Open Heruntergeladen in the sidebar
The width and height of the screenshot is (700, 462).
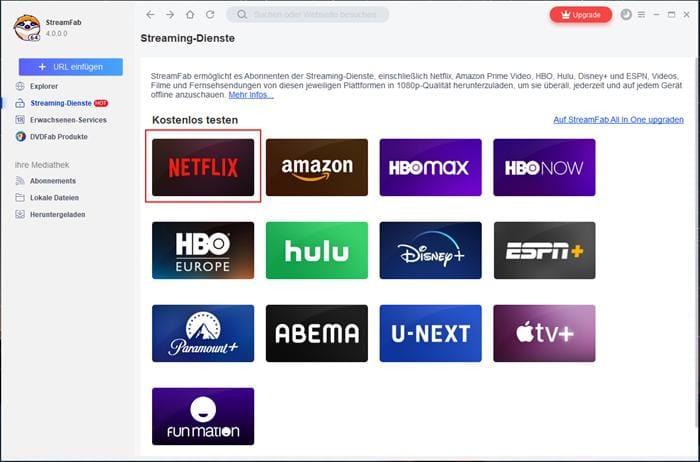(58, 215)
